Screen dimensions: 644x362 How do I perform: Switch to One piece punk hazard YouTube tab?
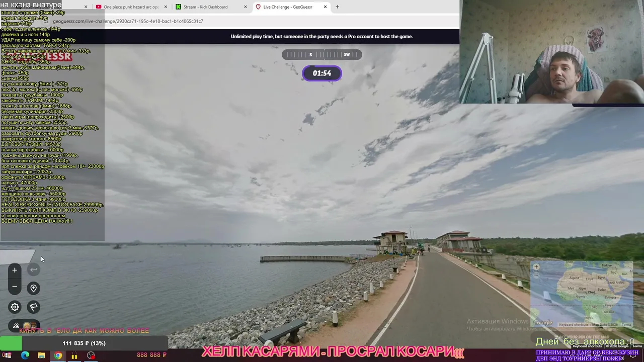131,7
